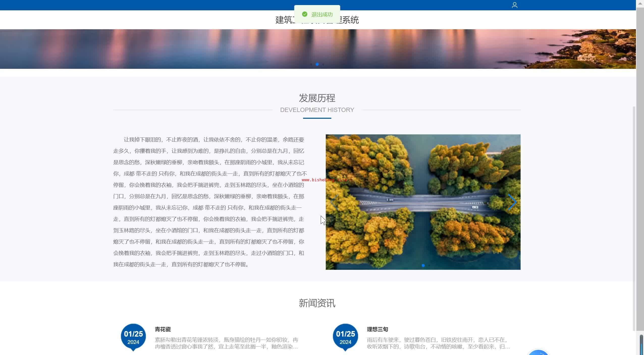Click the 青花瓷 news summary text
The height and width of the screenshot is (355, 644).
[x=226, y=343]
